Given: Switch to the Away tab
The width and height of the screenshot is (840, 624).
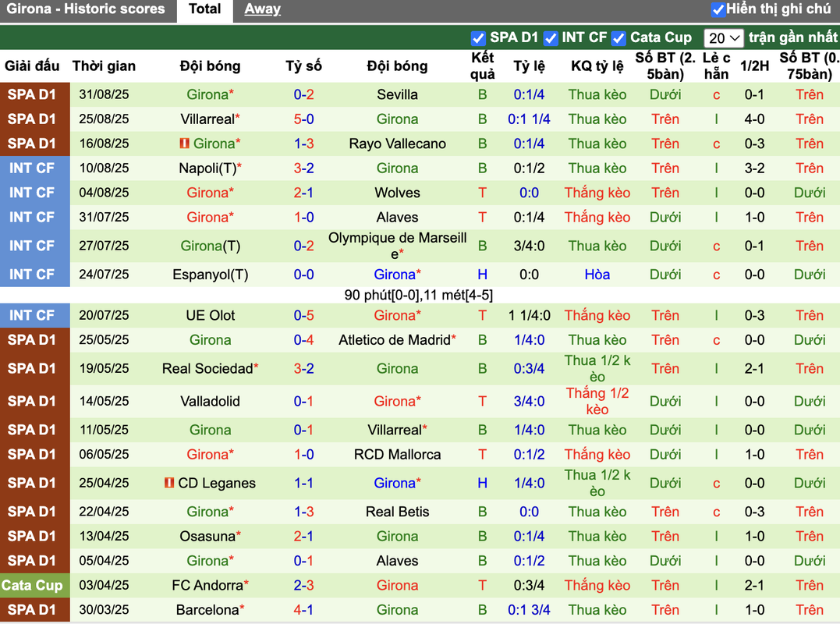Looking at the screenshot, I should [263, 9].
